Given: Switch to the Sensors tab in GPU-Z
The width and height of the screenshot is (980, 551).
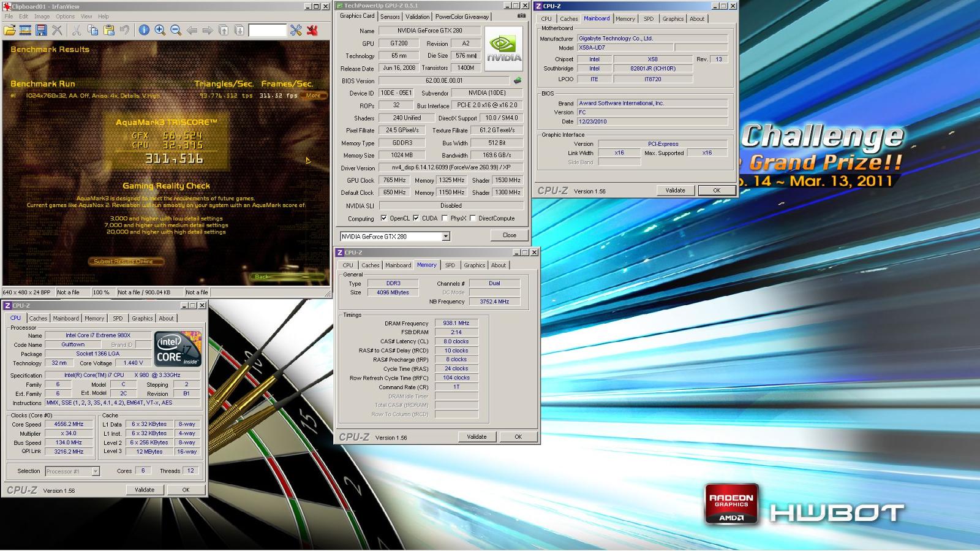Looking at the screenshot, I should click(390, 17).
